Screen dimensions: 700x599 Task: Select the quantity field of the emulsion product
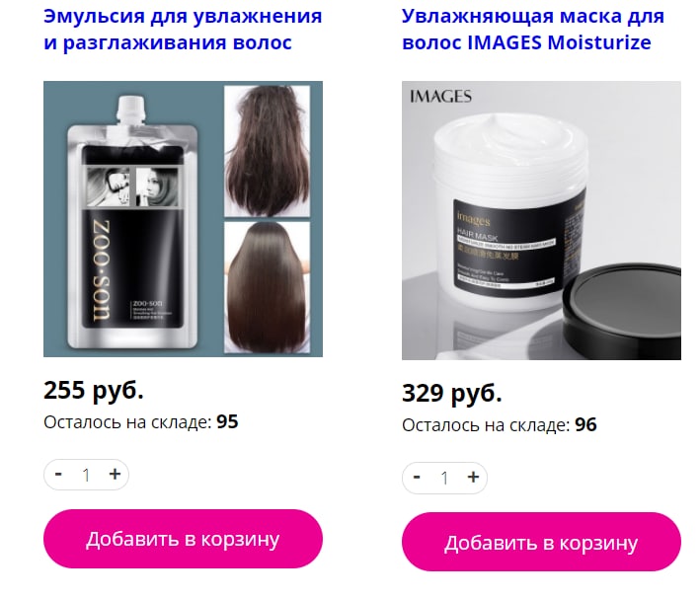pyautogui.click(x=86, y=475)
